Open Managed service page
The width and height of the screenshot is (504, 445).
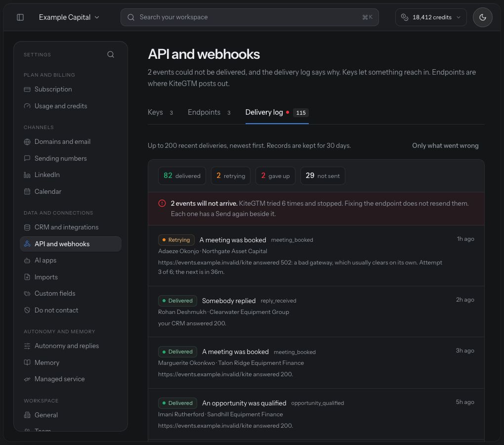[x=71, y=379]
